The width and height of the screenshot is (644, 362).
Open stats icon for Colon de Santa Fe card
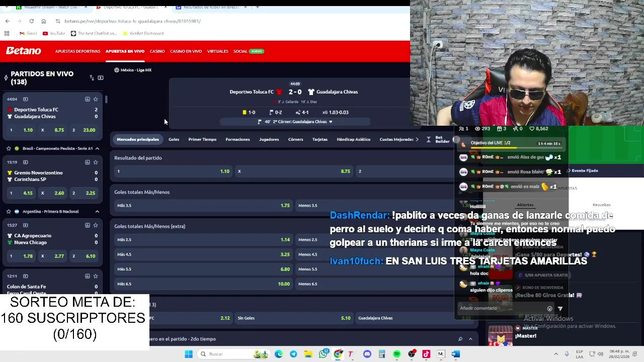pyautogui.click(x=87, y=276)
